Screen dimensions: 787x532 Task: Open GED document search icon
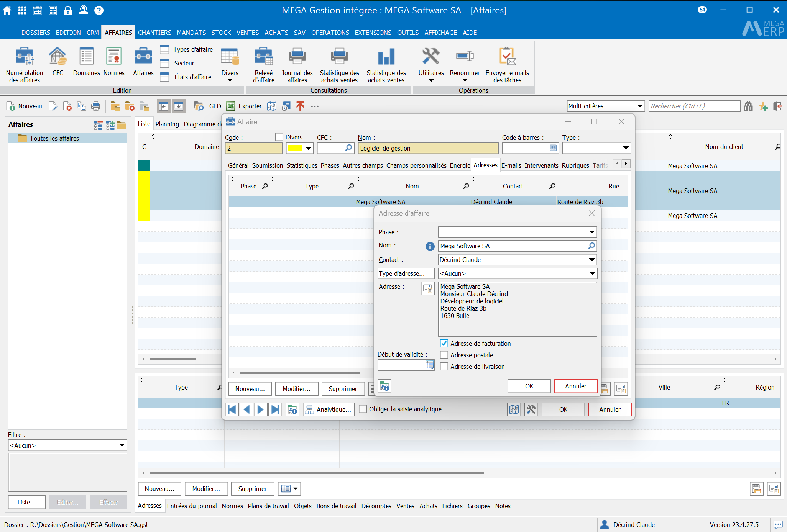199,106
